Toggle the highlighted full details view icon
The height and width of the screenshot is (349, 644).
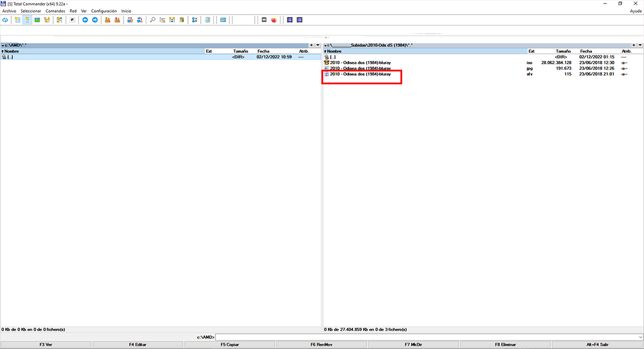[28, 20]
